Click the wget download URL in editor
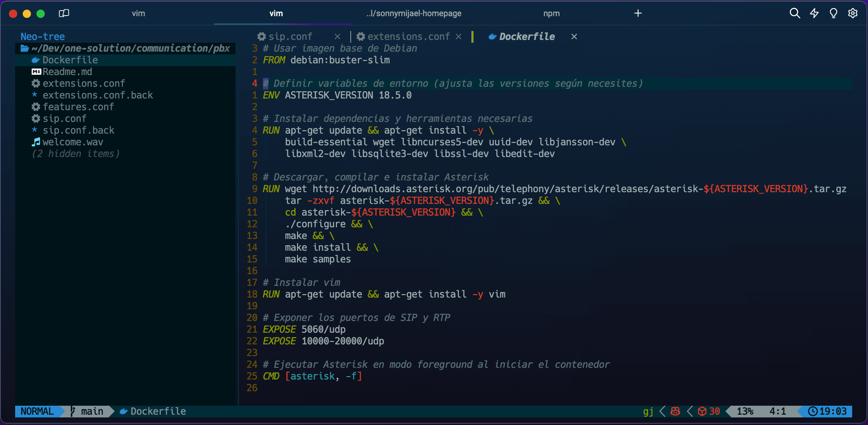Image resolution: width=868 pixels, height=425 pixels. pos(579,189)
